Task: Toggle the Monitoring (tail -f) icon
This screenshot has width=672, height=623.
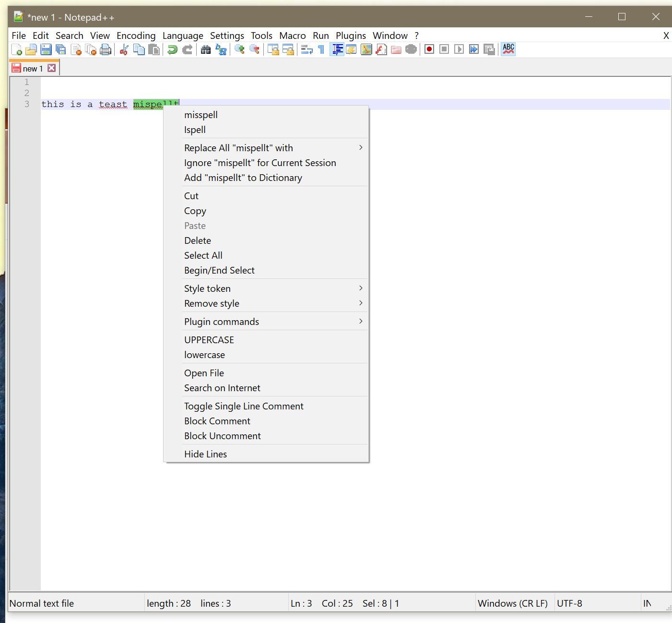Action: coord(411,49)
